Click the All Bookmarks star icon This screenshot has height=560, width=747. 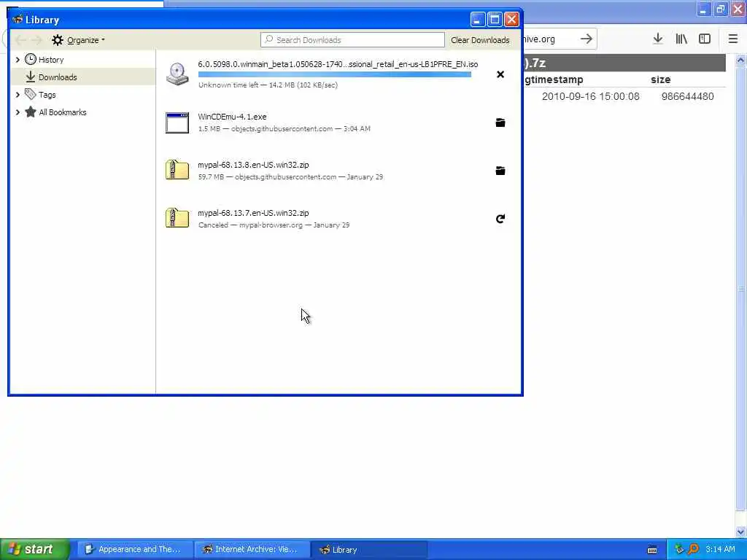31,112
